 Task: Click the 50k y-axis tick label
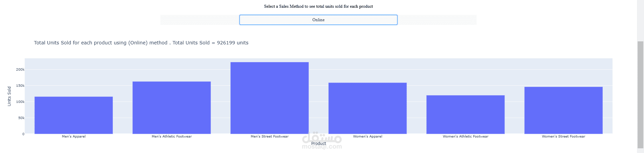21,118
